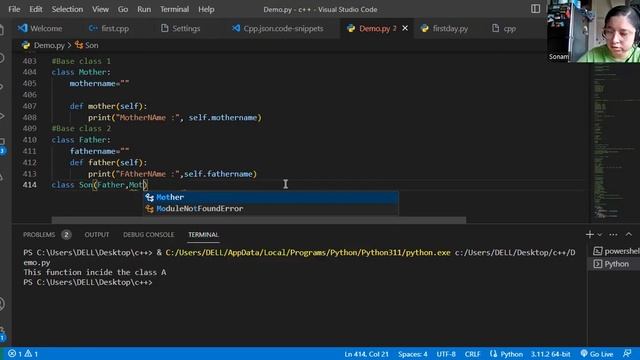The height and width of the screenshot is (360, 640).
Task: Click Demo.py in the breadcrumb
Action: [49, 45]
